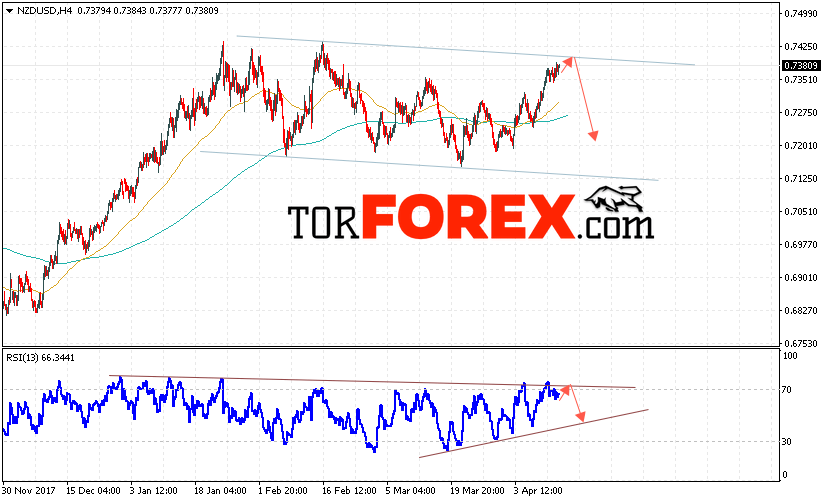Select the 18 Jan 04:00 time label

point(220,491)
